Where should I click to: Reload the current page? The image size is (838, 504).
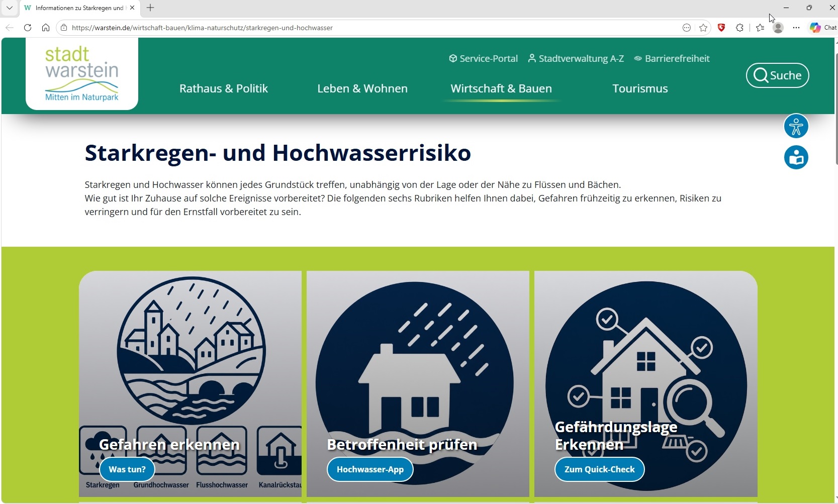[x=28, y=28]
